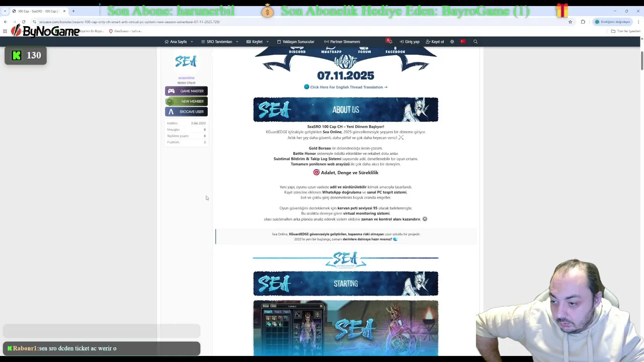The image size is (644, 362).
Task: Click the GAME MASTER badge
Action: [186, 91]
